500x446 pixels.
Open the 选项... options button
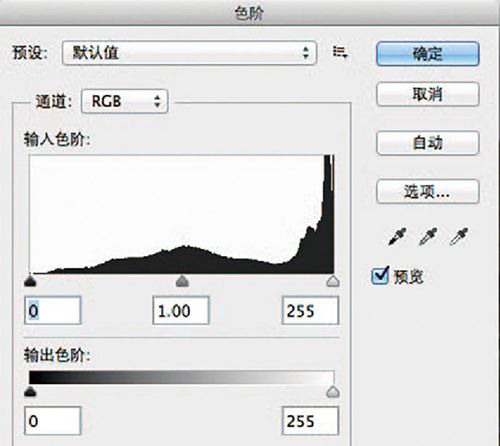[428, 191]
